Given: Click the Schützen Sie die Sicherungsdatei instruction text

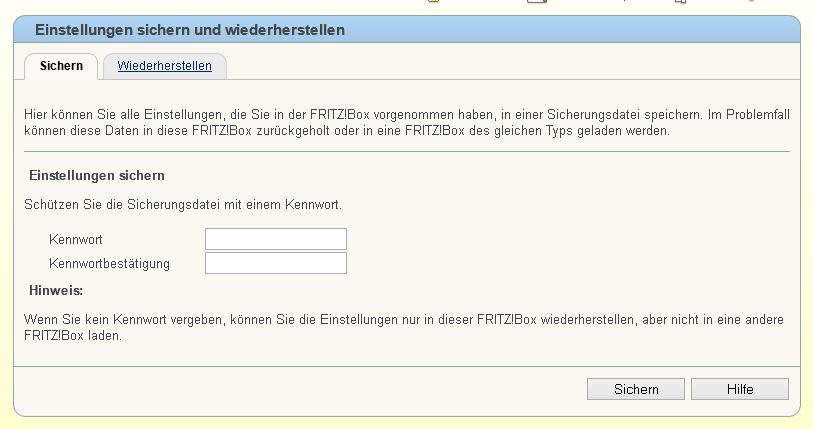Looking at the screenshot, I should click(183, 204).
